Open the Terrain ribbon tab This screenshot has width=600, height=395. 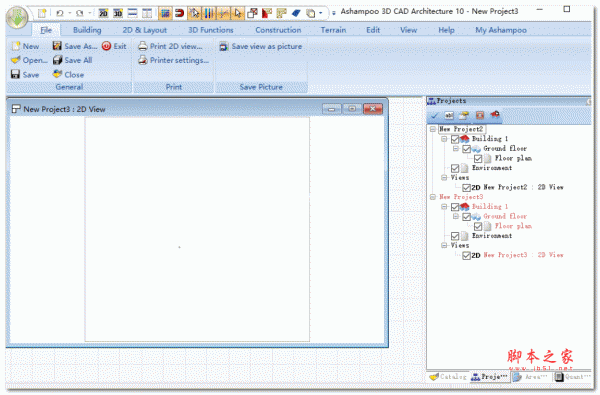click(333, 30)
